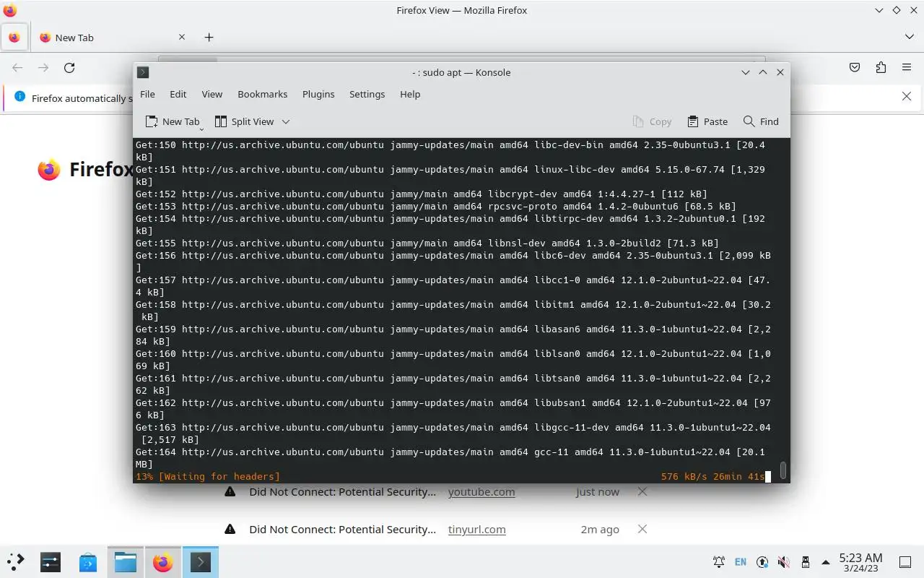Go forward in Firefox
Screen dimensions: 924x578
point(43,67)
